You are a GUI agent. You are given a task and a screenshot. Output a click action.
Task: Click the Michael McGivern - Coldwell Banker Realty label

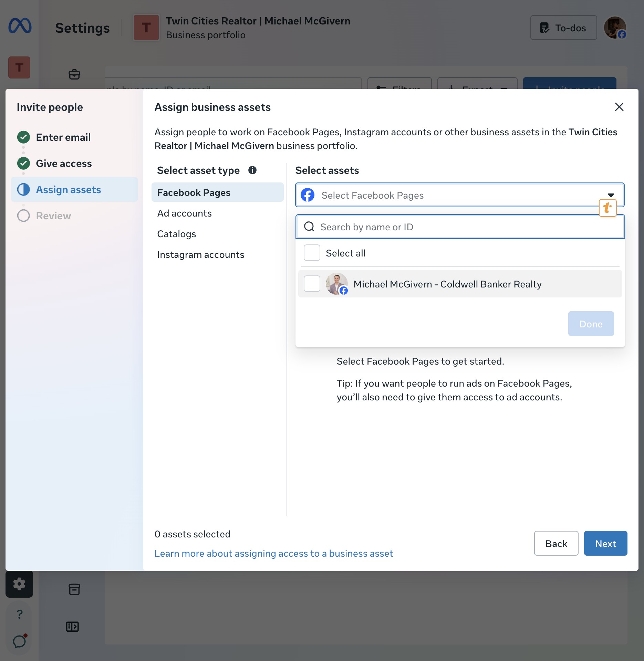(x=447, y=284)
